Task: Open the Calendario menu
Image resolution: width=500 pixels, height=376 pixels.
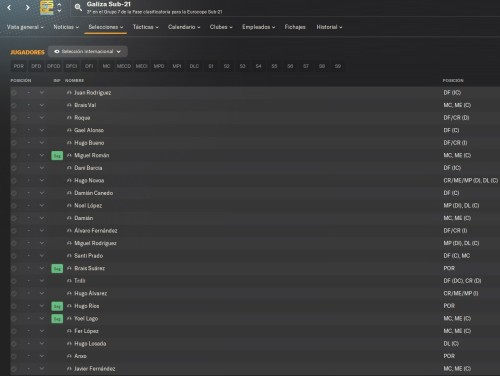Action: (184, 27)
